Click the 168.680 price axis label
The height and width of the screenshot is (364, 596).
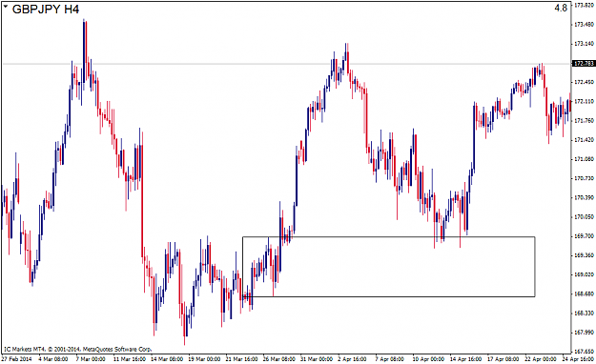tap(585, 293)
